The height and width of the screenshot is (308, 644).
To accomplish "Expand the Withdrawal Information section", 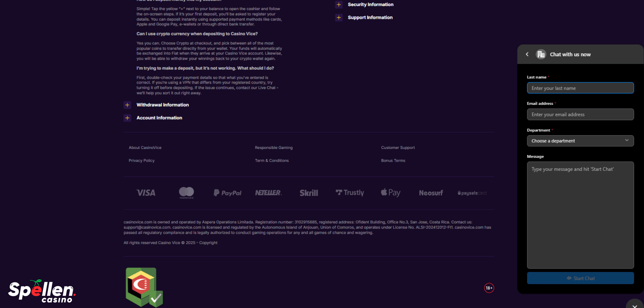I will pyautogui.click(x=128, y=105).
